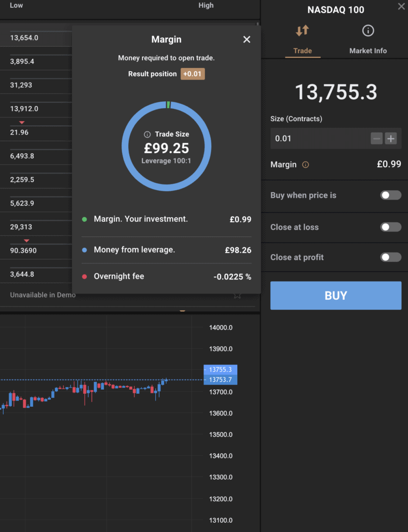Decrease contract size with minus button
This screenshot has height=532, width=408.
pyautogui.click(x=376, y=138)
